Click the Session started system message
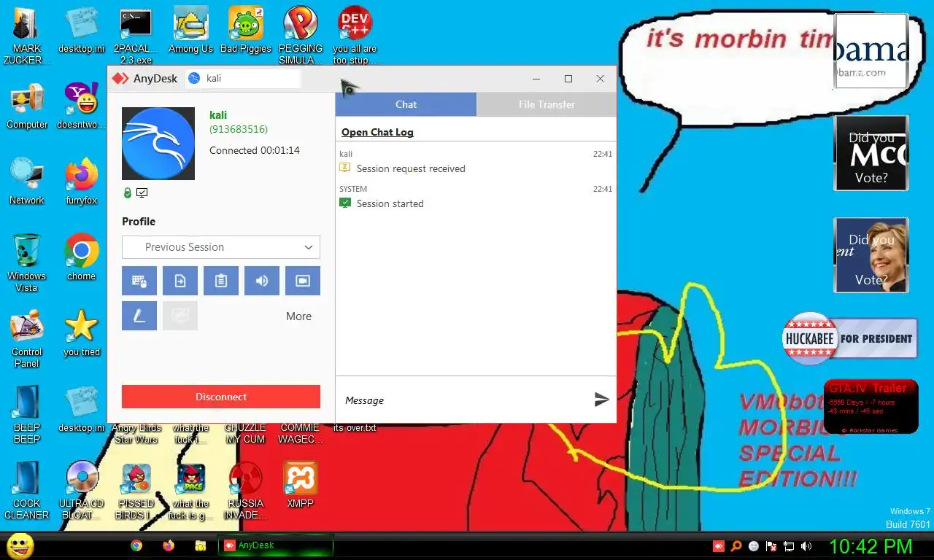This screenshot has height=560, width=934. (390, 203)
